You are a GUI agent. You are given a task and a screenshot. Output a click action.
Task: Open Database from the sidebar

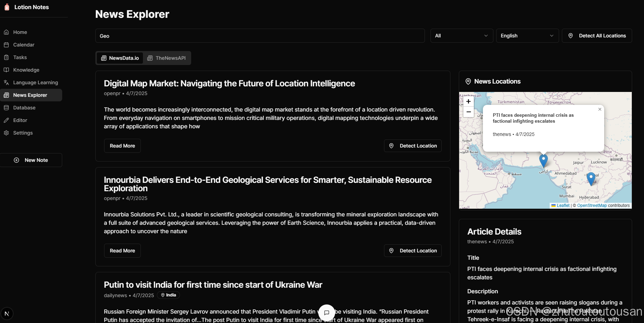[x=31, y=108]
